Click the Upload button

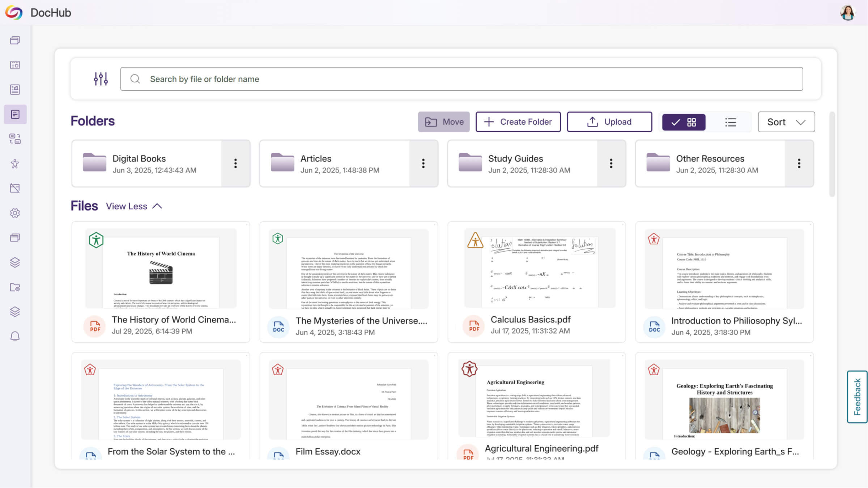pyautogui.click(x=609, y=122)
